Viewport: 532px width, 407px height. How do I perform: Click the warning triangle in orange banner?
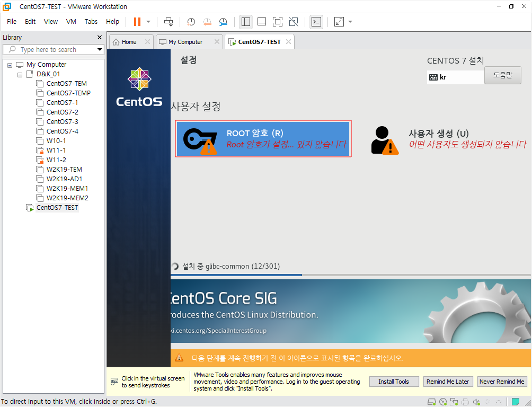[x=179, y=358]
